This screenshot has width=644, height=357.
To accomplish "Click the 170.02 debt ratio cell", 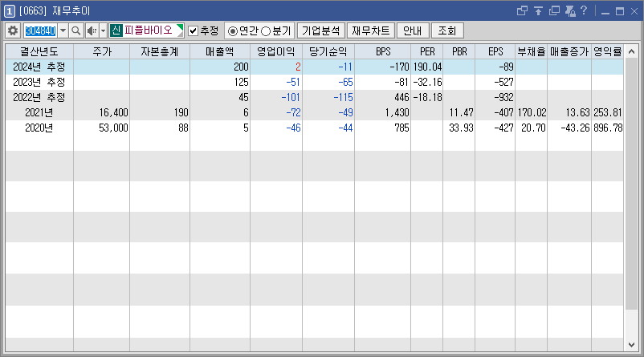I will pyautogui.click(x=532, y=112).
